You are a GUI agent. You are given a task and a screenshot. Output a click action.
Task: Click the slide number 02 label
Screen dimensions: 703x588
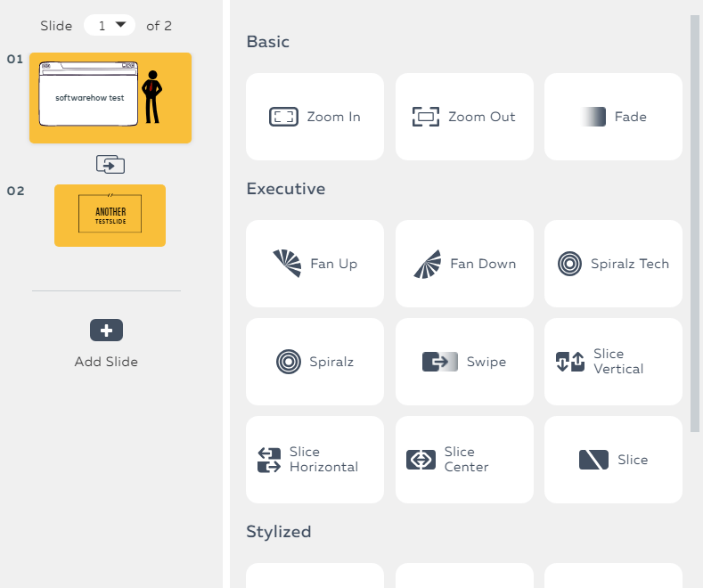point(15,191)
